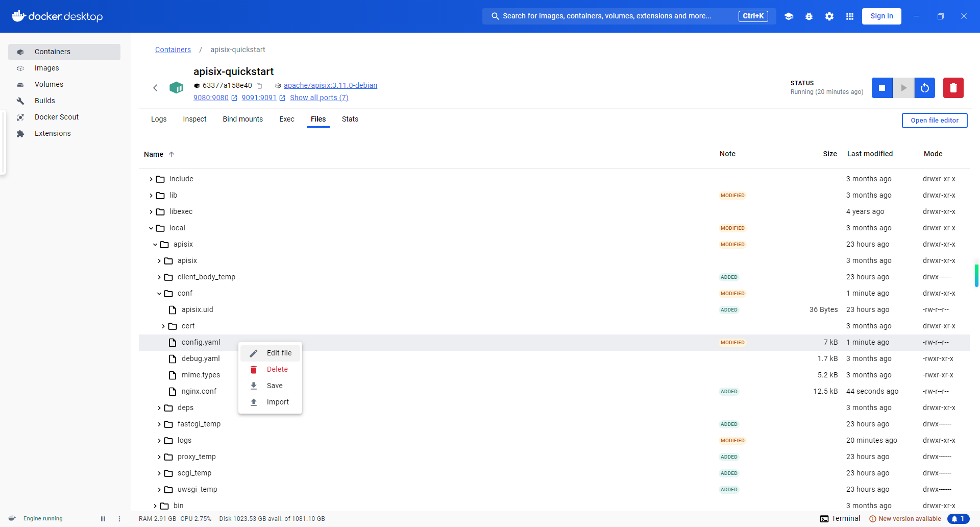The height and width of the screenshot is (527, 980).
Task: Switch to the Bind mounts tab
Action: [243, 119]
